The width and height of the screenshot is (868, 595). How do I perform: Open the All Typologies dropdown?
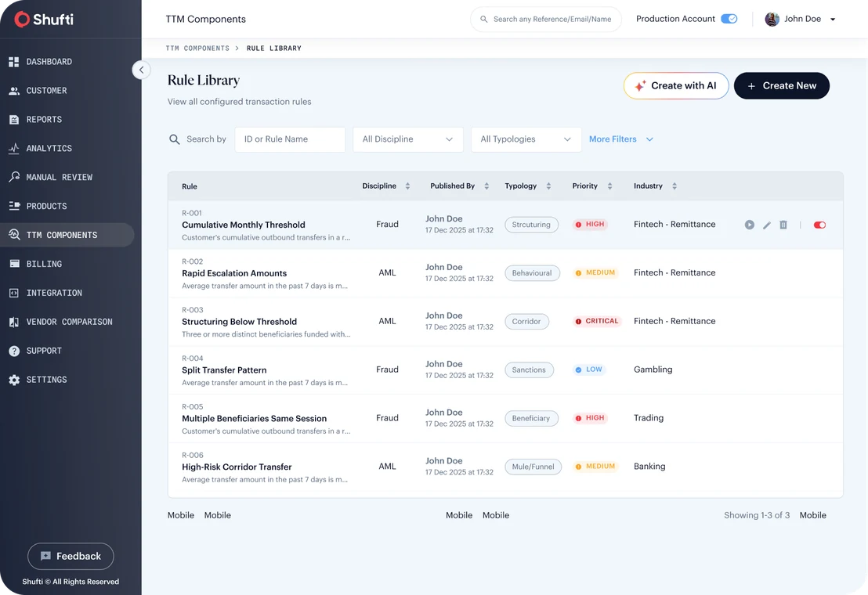[526, 139]
